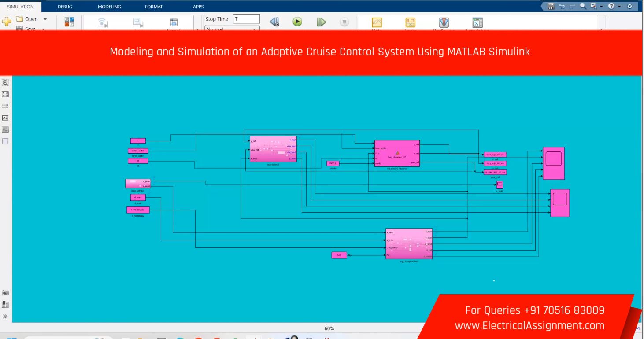Screen dimensions: 644x339
Task: Click the quick access Save icon
Action: click(x=551, y=7)
